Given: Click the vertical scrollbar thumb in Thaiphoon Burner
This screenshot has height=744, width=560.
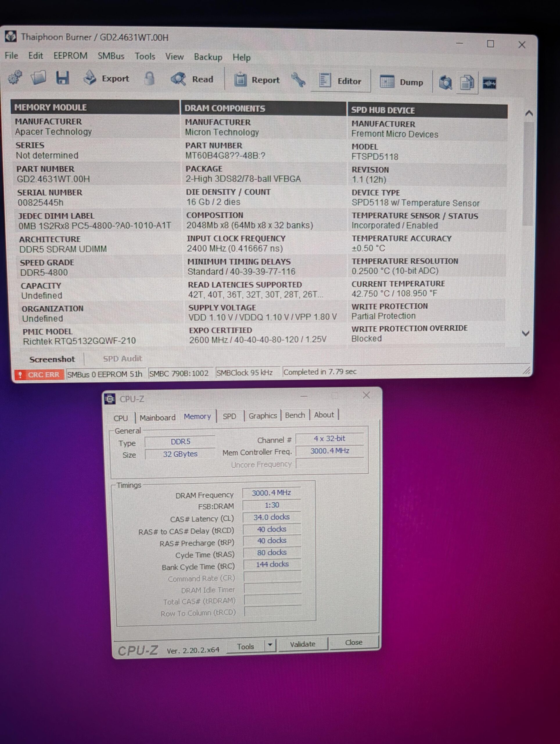Looking at the screenshot, I should (528, 174).
